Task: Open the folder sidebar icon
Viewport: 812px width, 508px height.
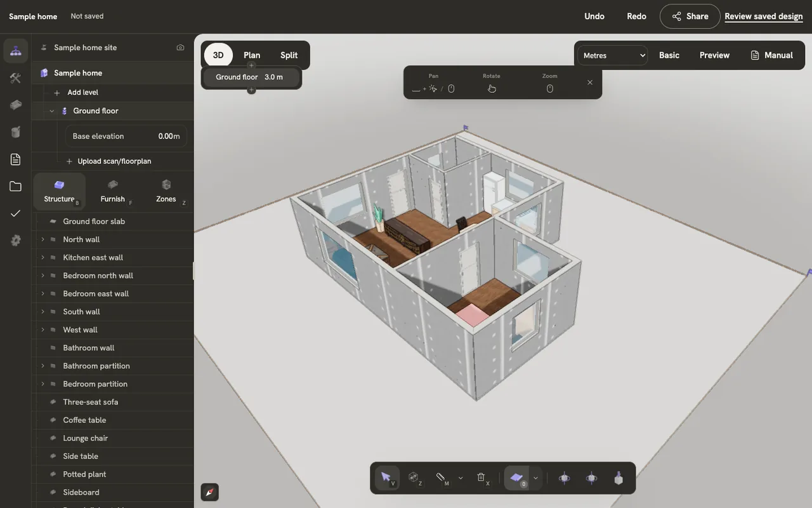Action: [16, 186]
